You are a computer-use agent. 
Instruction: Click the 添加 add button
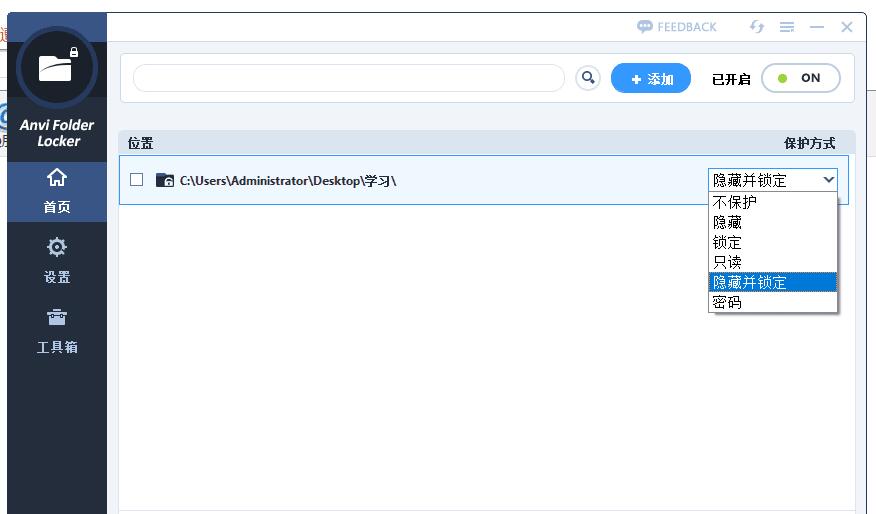pyautogui.click(x=651, y=78)
